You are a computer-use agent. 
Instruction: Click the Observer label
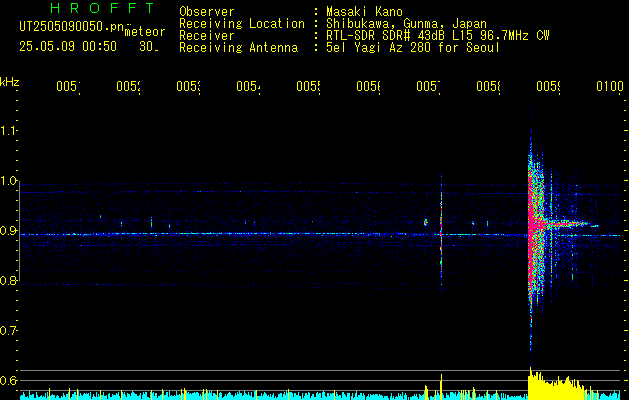[207, 11]
